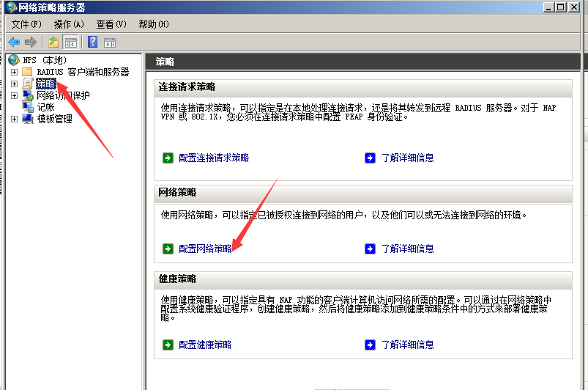
Task: Select RADIUS 客户端和服务器 in tree
Action: click(83, 72)
